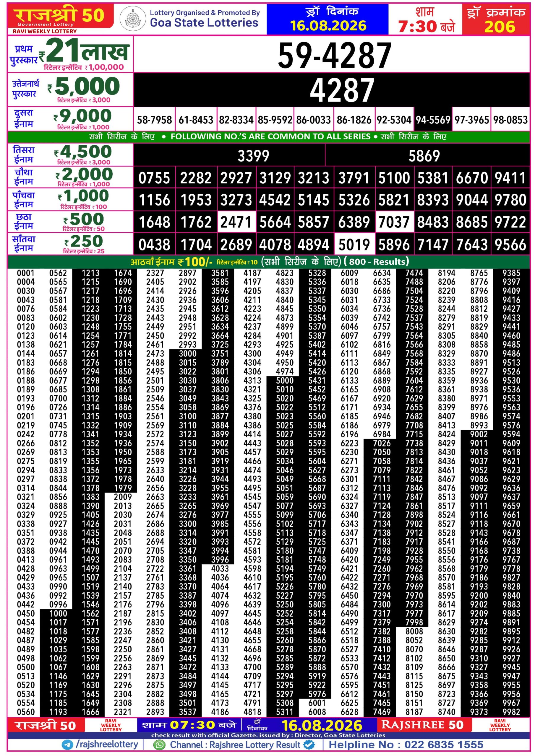The image size is (535, 756).
Task: Select highlighted second prize number 94-5569
Action: (433, 120)
